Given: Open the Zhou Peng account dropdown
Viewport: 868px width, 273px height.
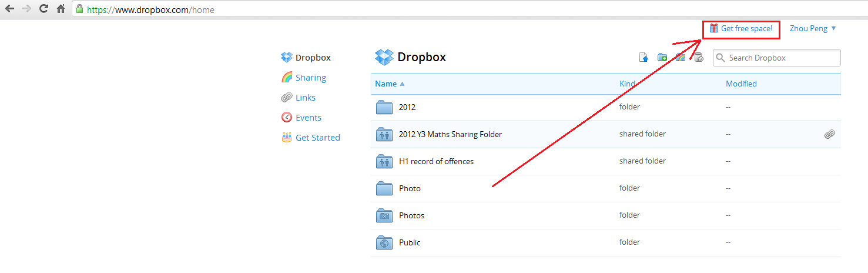Looking at the screenshot, I should [x=813, y=28].
